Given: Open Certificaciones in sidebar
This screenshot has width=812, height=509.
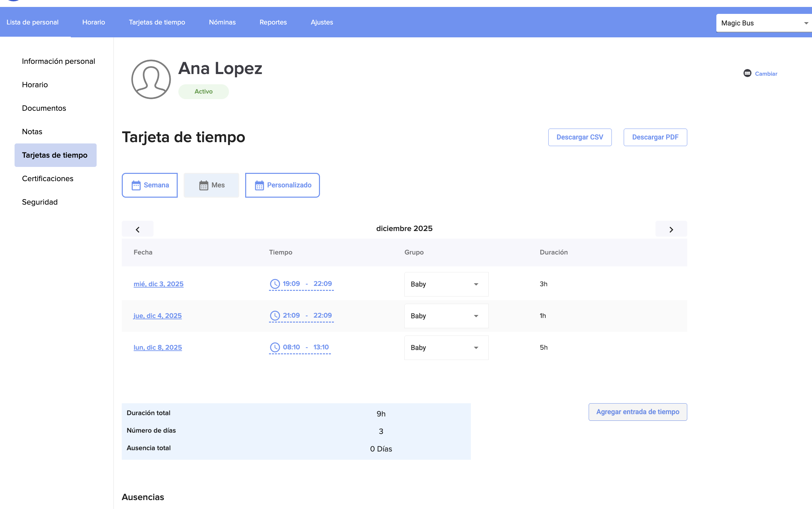Looking at the screenshot, I should point(48,178).
